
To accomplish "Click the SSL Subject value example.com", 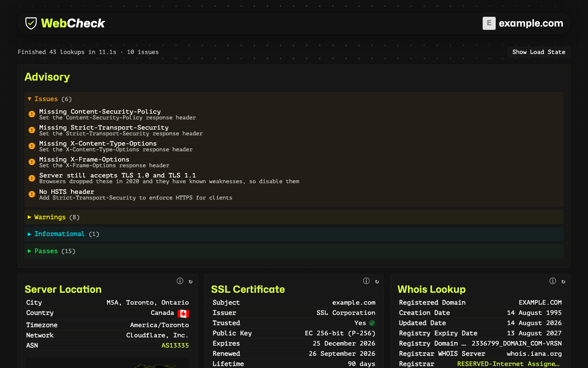I will pos(354,303).
